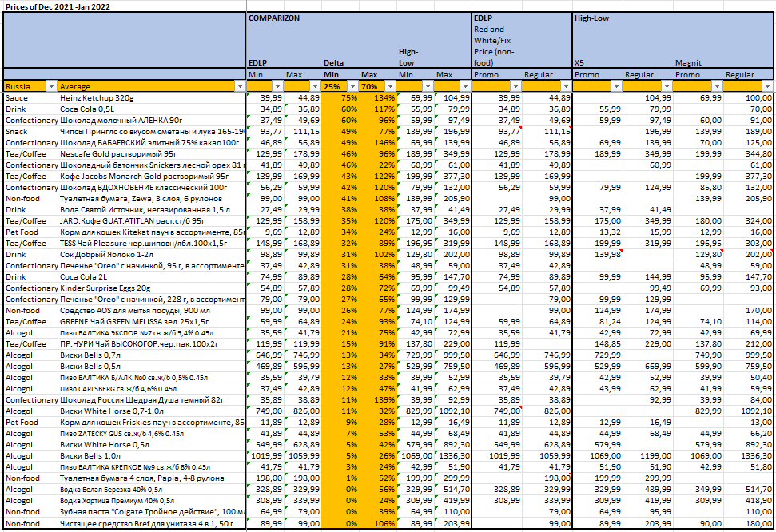The height and width of the screenshot is (532, 776).
Task: Select the 514,70 Magnit Regular cell for Белая Березка
Action: [748, 490]
